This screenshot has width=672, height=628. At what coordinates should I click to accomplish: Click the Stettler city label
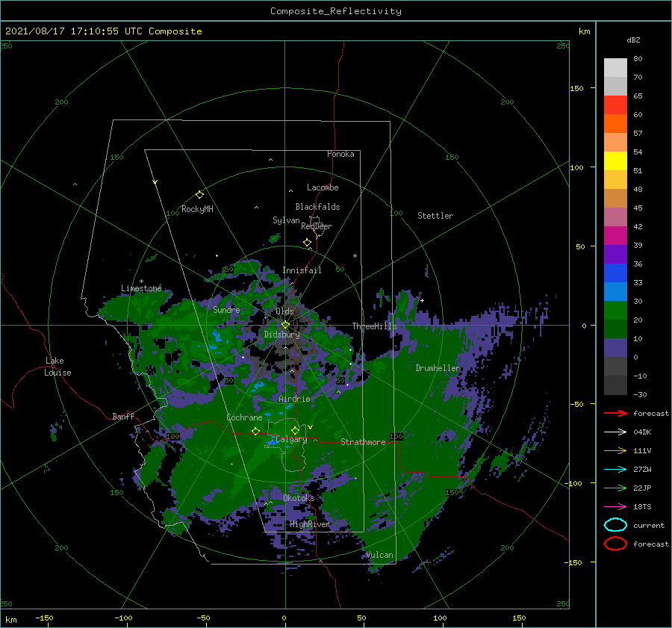coord(435,216)
